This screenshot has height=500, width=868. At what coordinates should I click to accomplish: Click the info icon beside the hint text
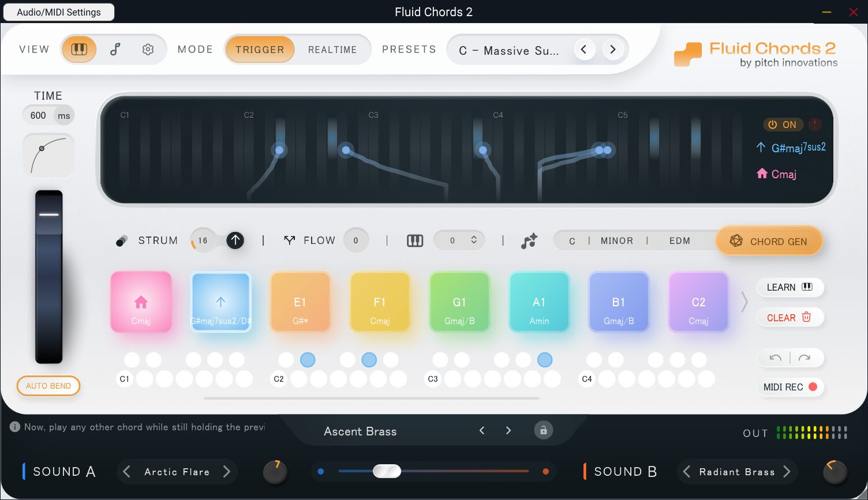coord(15,427)
